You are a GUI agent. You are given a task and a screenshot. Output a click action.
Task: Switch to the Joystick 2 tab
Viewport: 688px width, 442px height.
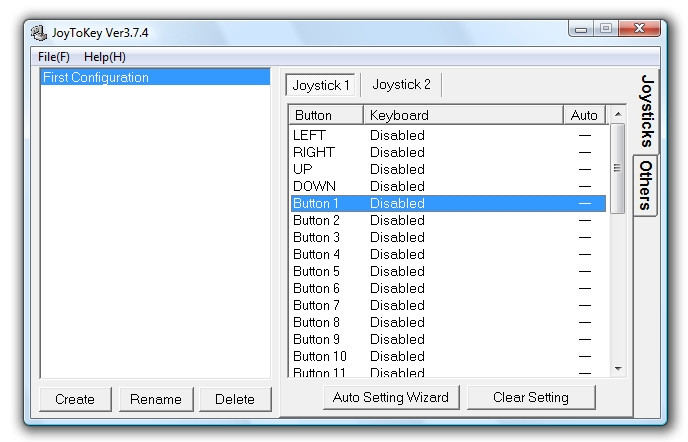[402, 85]
